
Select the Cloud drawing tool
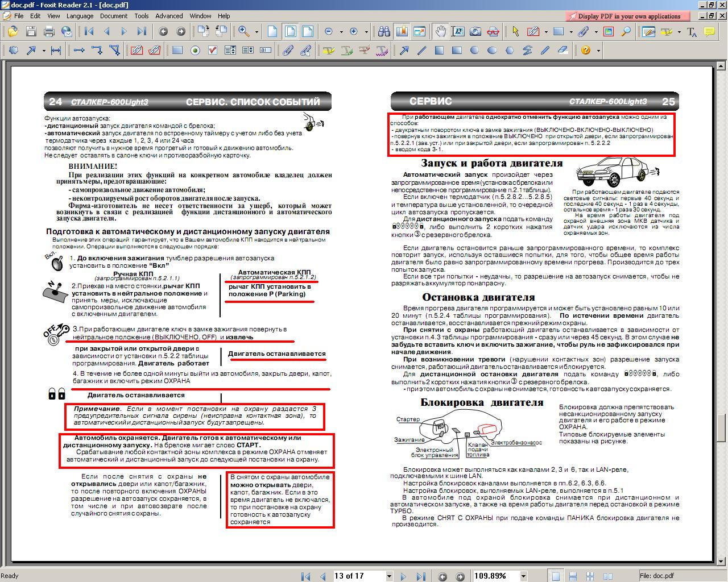pyautogui.click(x=13, y=51)
